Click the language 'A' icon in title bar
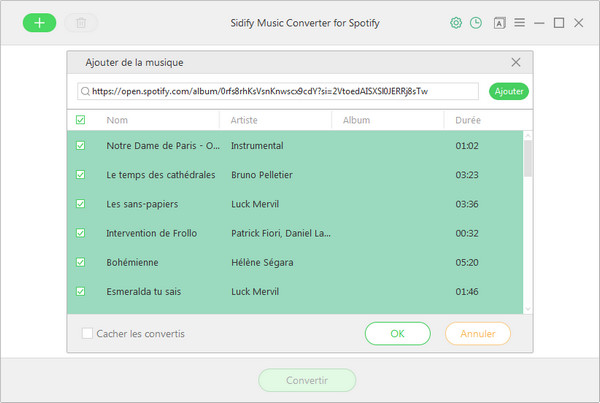Image resolution: width=600 pixels, height=403 pixels. click(x=499, y=22)
